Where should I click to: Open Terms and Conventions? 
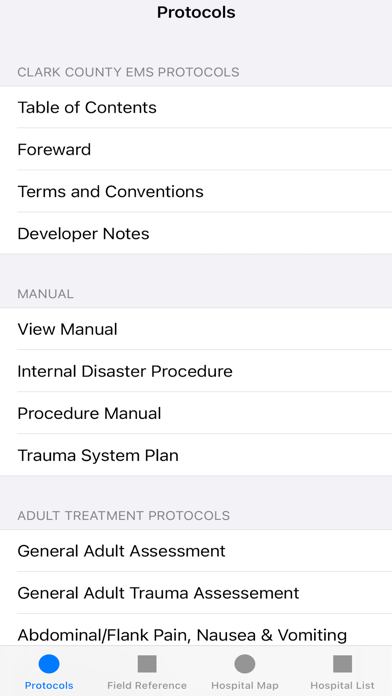[x=196, y=191]
